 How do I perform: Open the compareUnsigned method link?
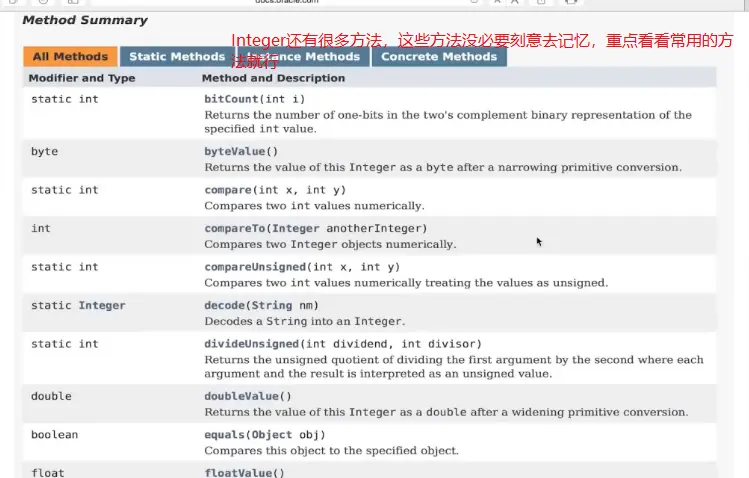click(255, 267)
